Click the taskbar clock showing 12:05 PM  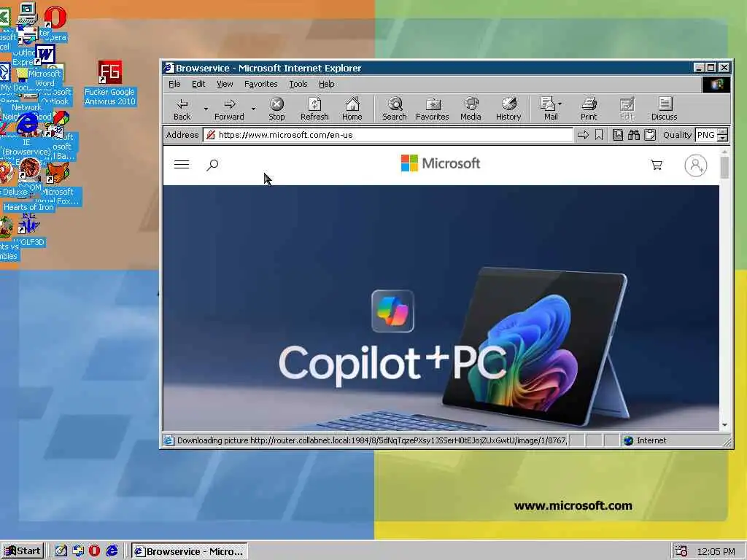(716, 551)
